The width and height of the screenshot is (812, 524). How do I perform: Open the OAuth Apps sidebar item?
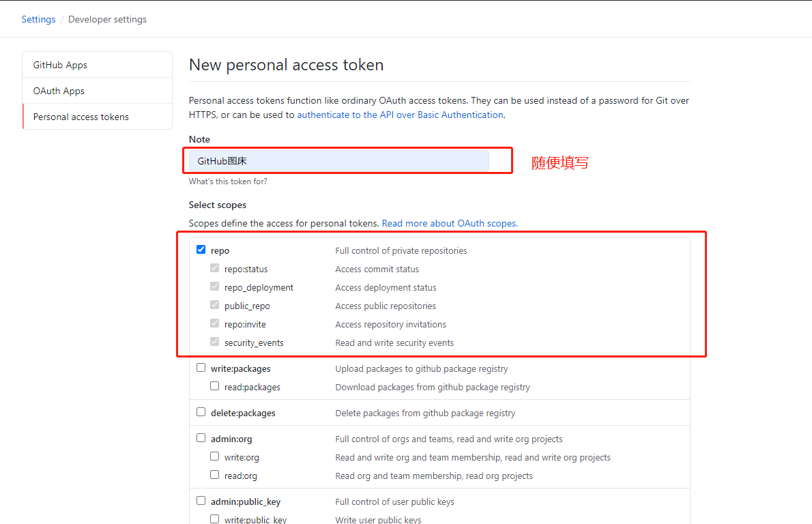pos(98,91)
